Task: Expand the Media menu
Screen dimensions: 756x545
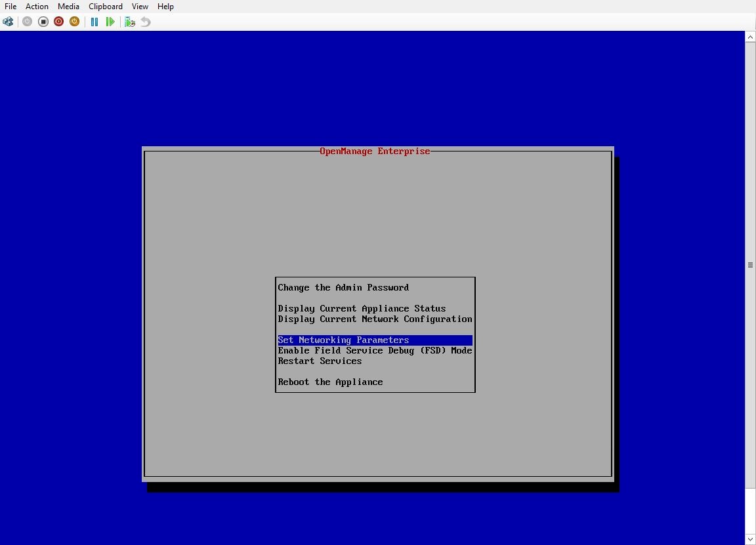Action: pos(68,7)
